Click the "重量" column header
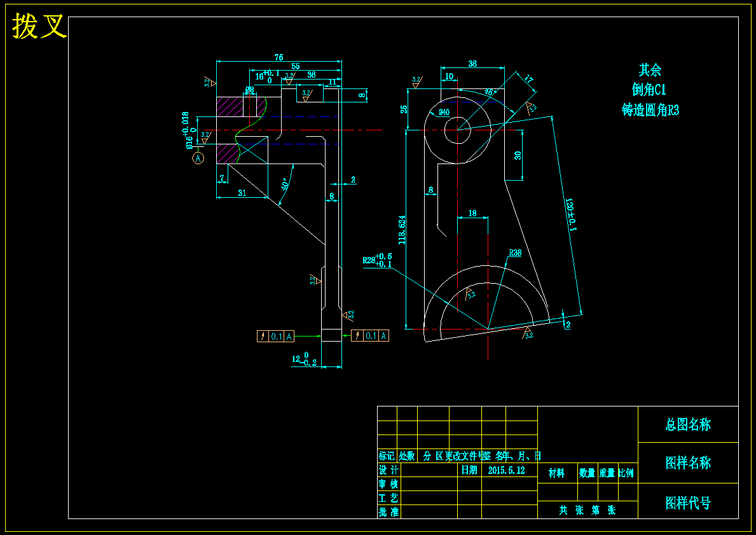Image resolution: width=756 pixels, height=535 pixels. pos(607,473)
